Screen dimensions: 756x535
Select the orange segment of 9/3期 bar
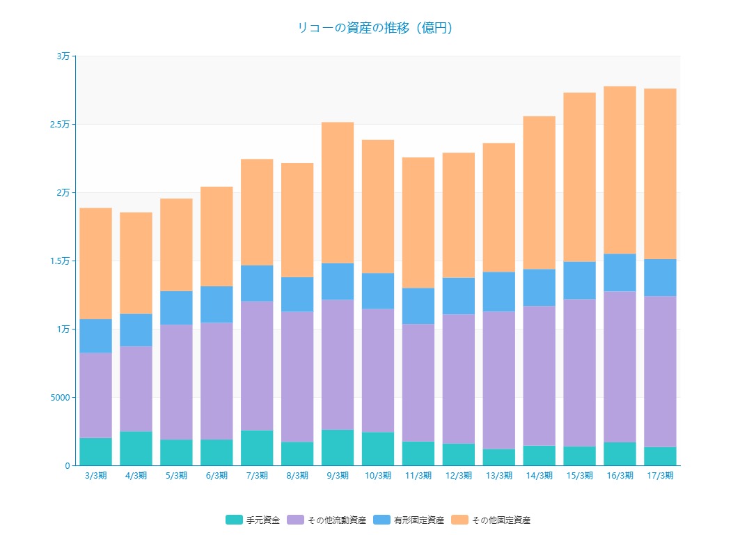[338, 192]
